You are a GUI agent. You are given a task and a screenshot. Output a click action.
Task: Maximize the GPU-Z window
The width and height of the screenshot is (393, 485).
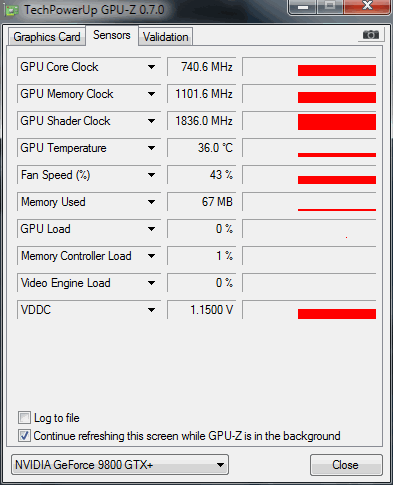tap(330, 7)
